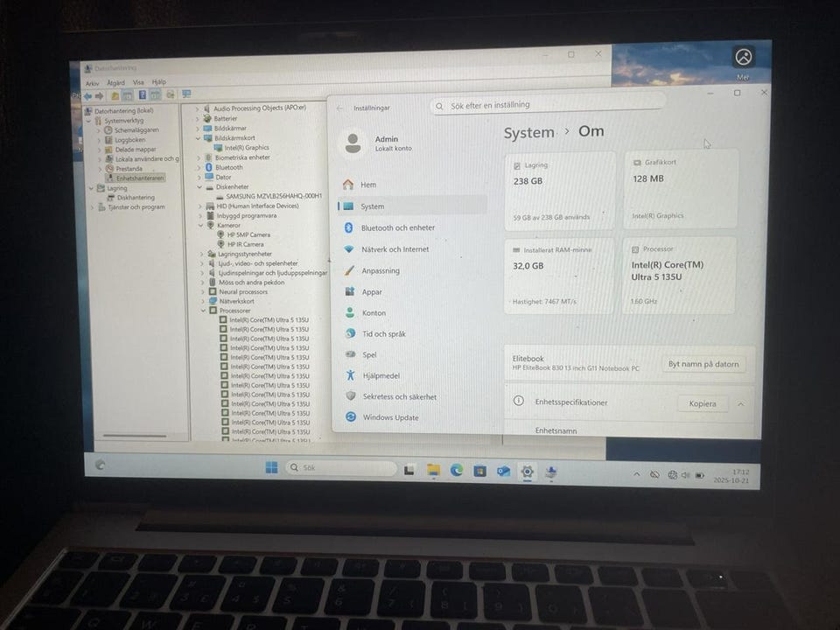Screen dimensions: 840x630
Task: Click the Sök efter en inställning field
Action: 548,105
